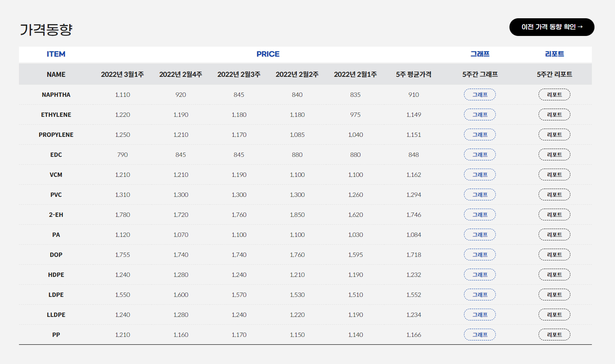Open LLDPE 리포트 button
This screenshot has width=615, height=364.
pyautogui.click(x=554, y=315)
